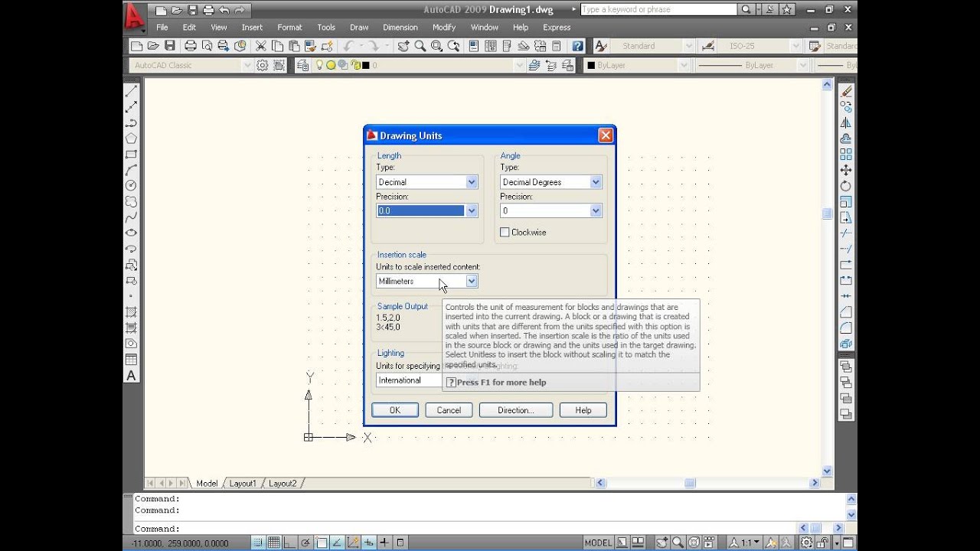Viewport: 980px width, 551px height.
Task: Click the Workspace Settings gear icon
Action: click(263, 65)
